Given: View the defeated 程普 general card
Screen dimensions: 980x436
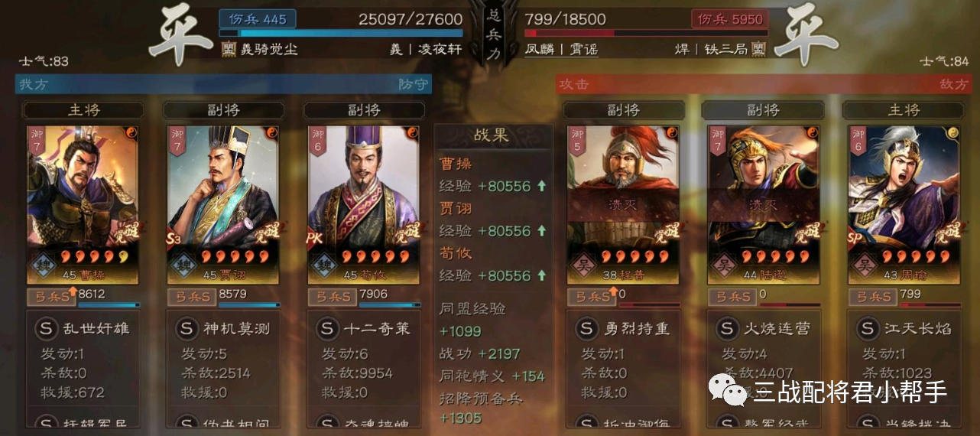Looking at the screenshot, I should (623, 205).
